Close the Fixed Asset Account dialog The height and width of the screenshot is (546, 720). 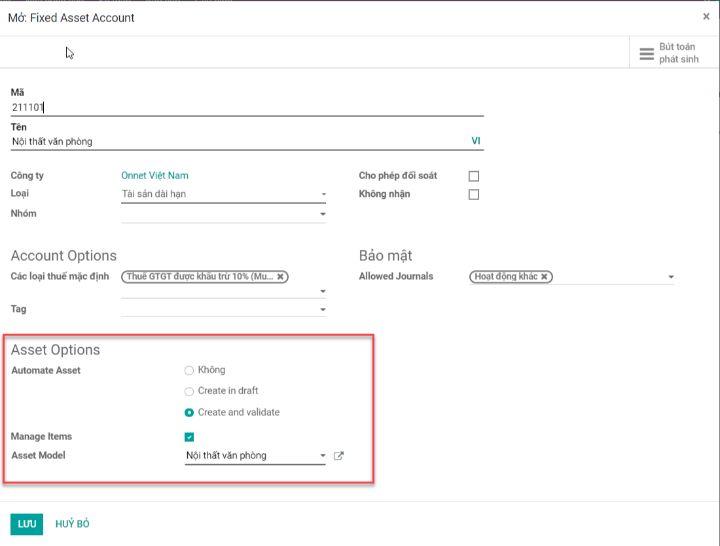click(x=706, y=17)
